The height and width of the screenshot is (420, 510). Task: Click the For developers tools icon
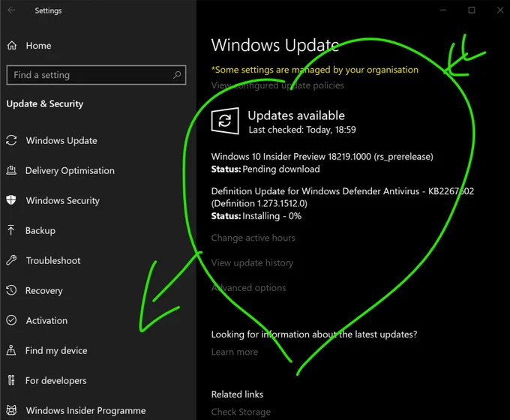point(11,380)
